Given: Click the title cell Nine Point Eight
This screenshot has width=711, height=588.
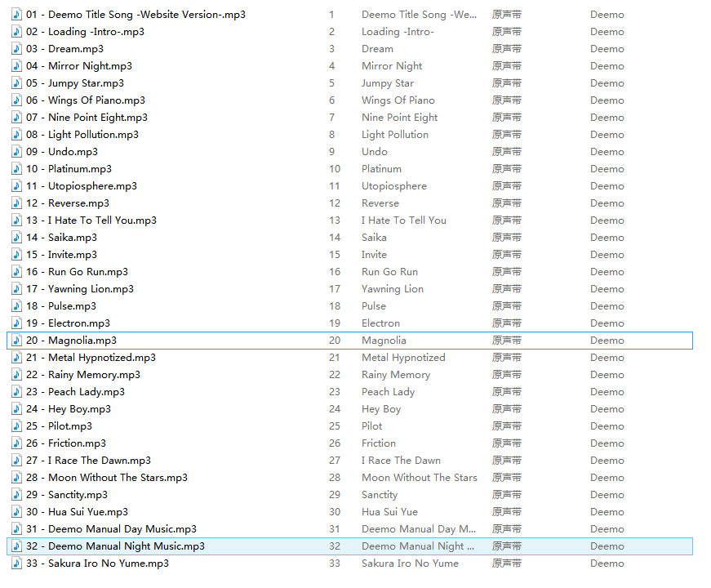Looking at the screenshot, I should 399,118.
